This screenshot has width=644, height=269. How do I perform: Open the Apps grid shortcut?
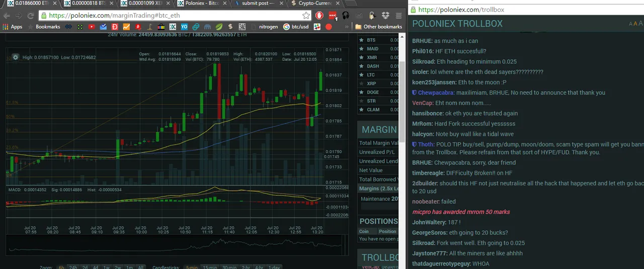pyautogui.click(x=13, y=27)
